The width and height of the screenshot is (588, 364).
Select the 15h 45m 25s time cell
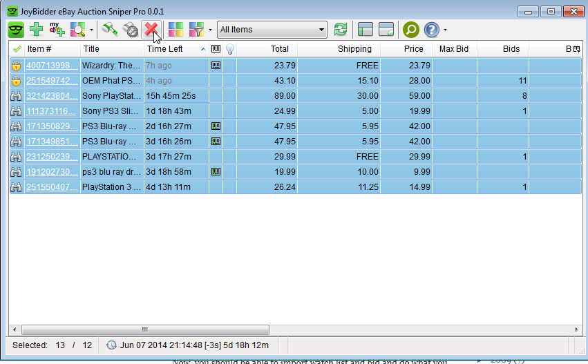pos(176,96)
